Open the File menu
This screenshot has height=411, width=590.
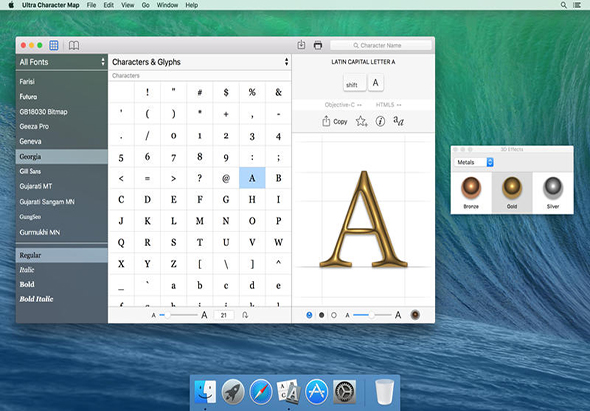coord(91,5)
